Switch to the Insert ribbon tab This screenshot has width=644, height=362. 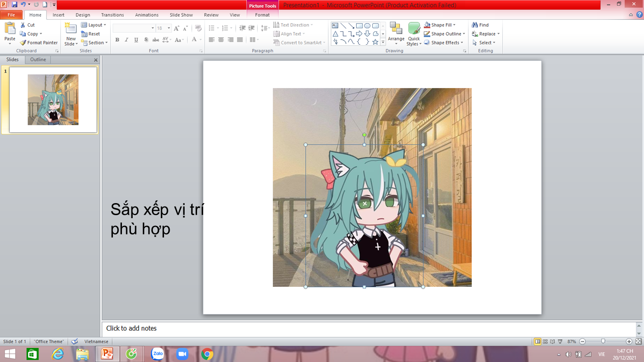[58, 15]
